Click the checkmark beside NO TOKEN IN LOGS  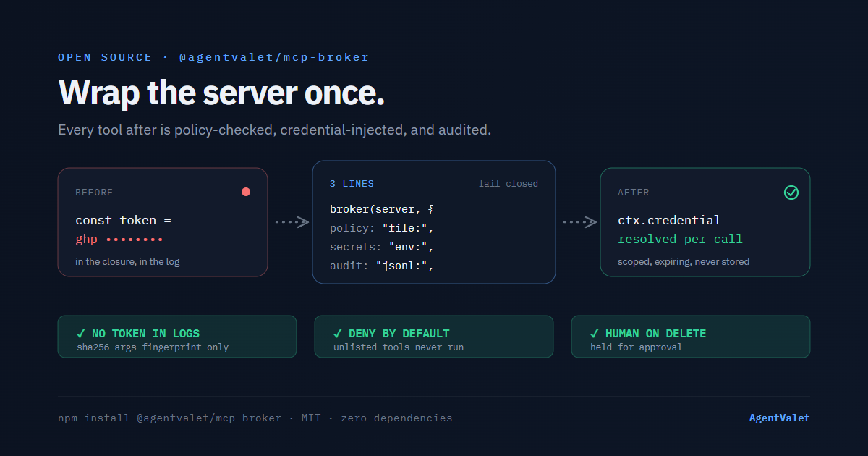81,334
